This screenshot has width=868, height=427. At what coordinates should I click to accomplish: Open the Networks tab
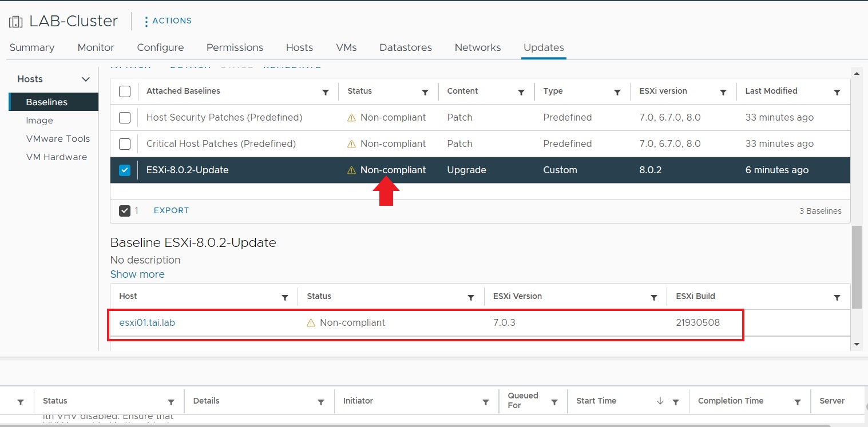click(478, 47)
